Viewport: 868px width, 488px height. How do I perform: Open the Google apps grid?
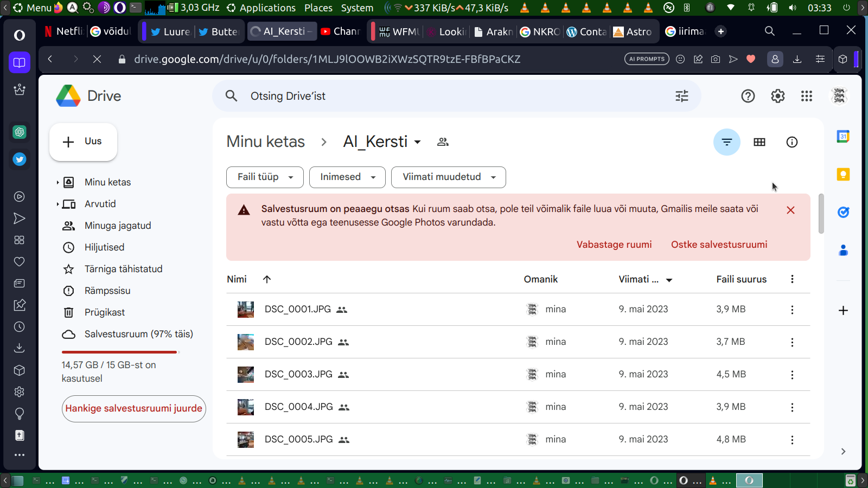pos(807,96)
